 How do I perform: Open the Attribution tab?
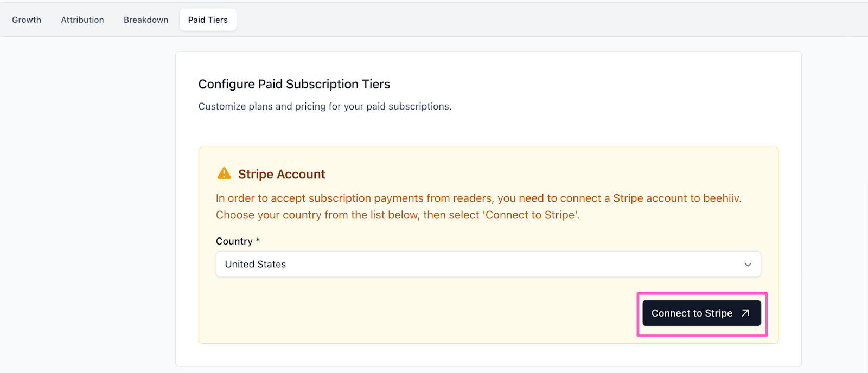coord(82,20)
